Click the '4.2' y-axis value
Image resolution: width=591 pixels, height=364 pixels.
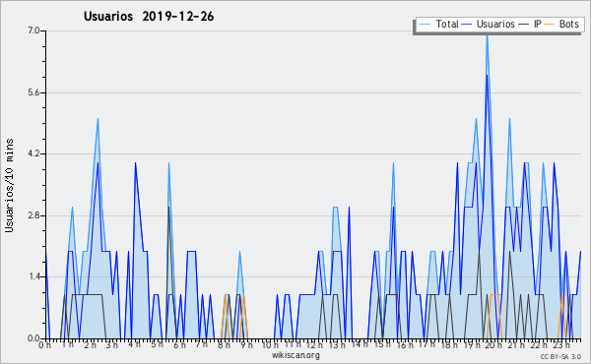[x=33, y=153]
